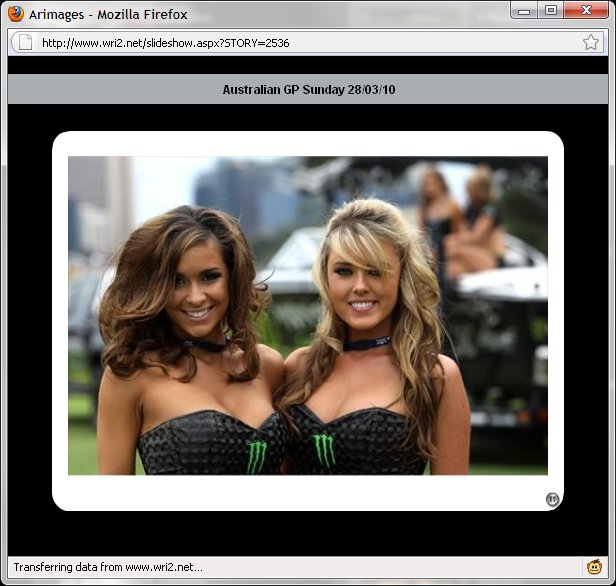The image size is (616, 586).
Task: Close the Arimages Firefox window
Action: tap(586, 11)
